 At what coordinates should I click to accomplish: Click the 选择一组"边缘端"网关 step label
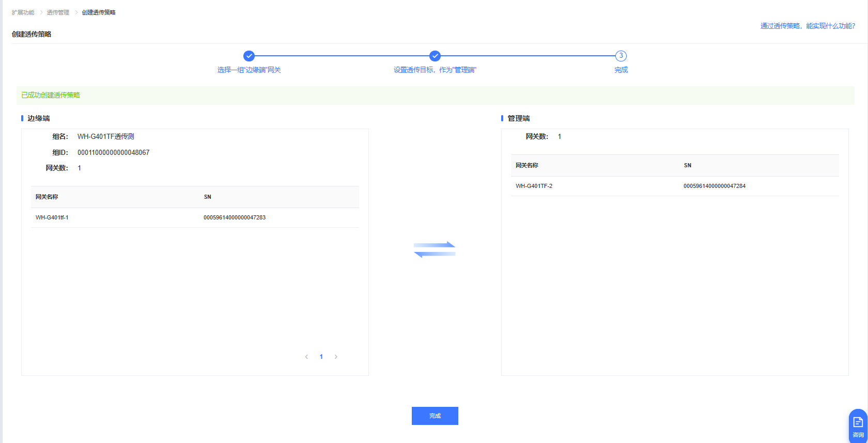click(x=249, y=70)
